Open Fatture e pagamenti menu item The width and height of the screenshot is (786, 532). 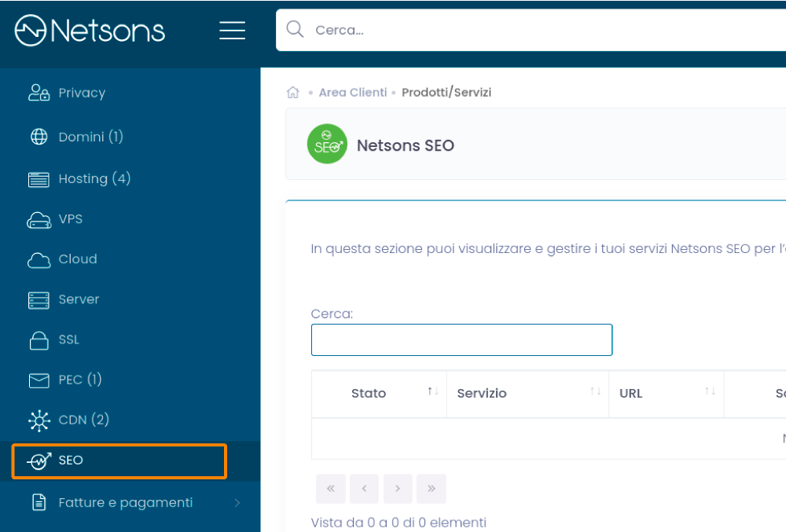tap(125, 502)
